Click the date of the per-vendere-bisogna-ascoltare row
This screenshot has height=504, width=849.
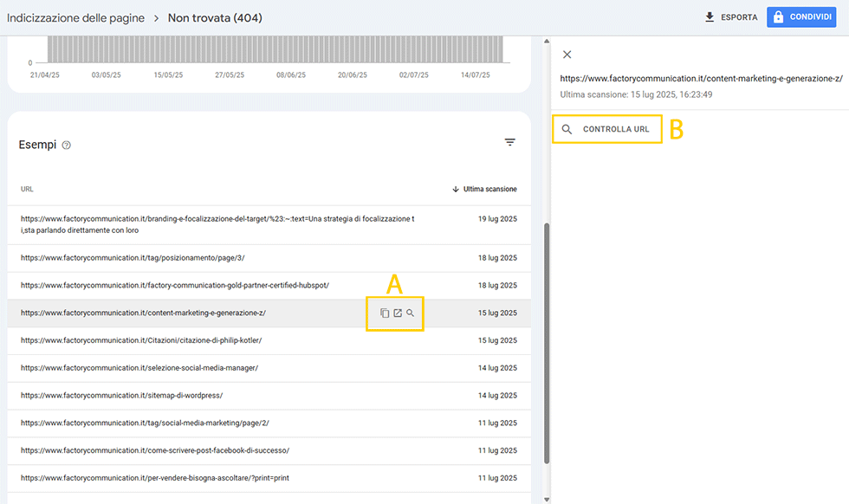pos(497,479)
